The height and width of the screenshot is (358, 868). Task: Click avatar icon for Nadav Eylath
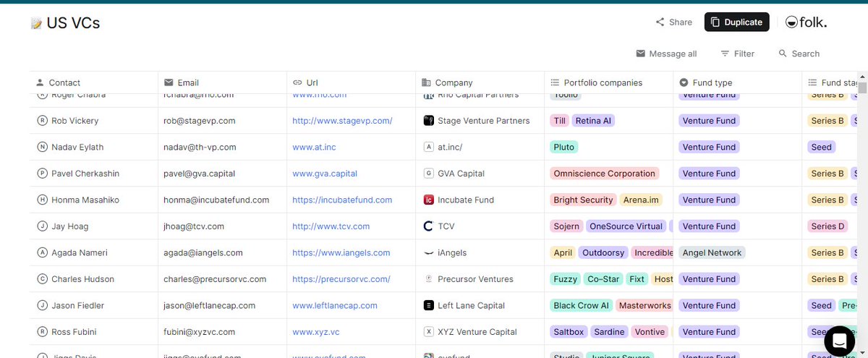[x=41, y=147]
